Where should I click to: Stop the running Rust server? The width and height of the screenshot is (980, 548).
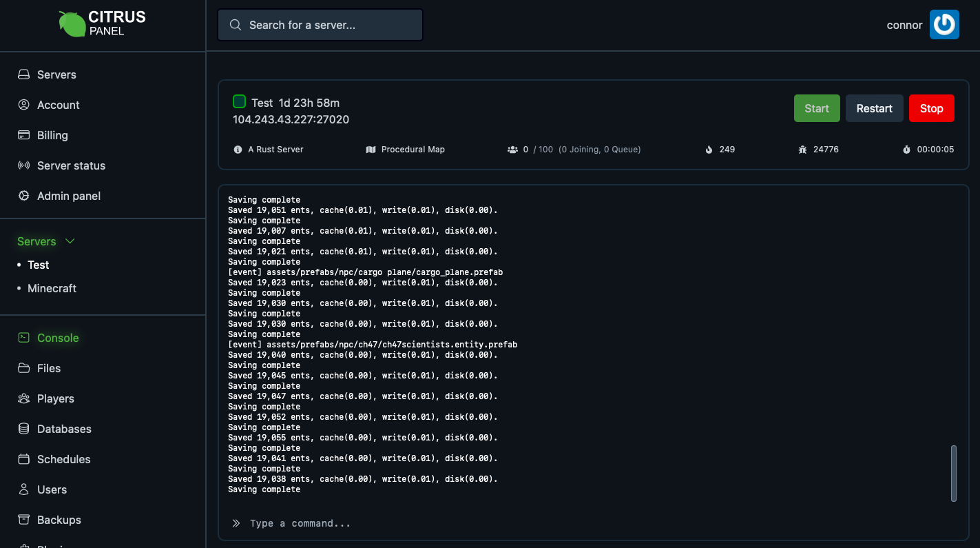(x=931, y=108)
